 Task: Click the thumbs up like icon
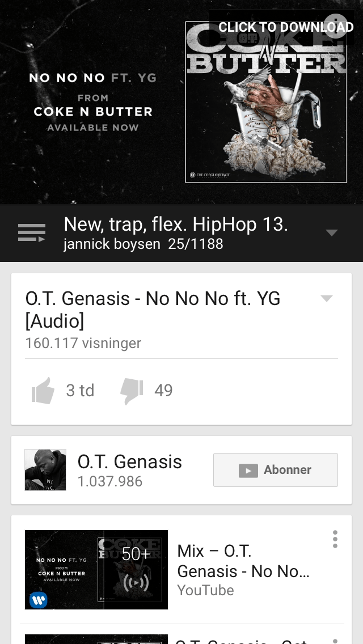click(43, 391)
